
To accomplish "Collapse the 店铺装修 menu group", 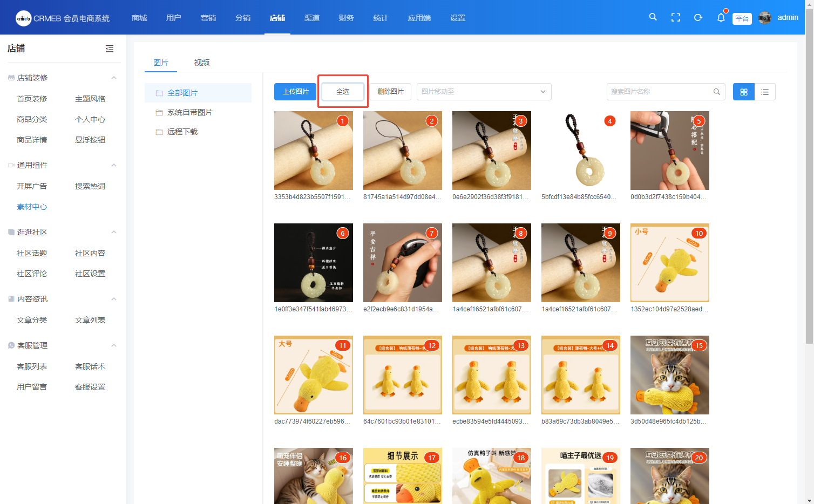I will coord(114,78).
